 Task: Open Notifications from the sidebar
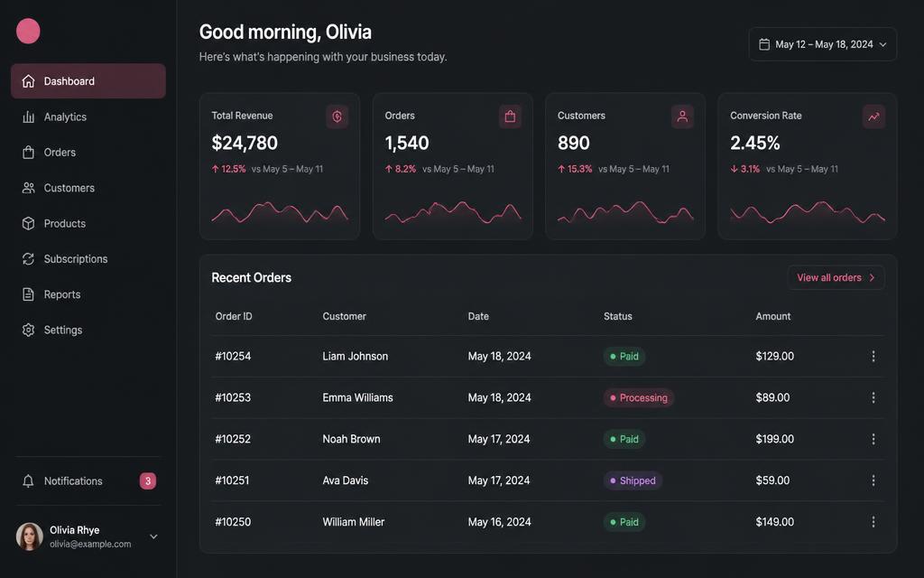pos(88,480)
